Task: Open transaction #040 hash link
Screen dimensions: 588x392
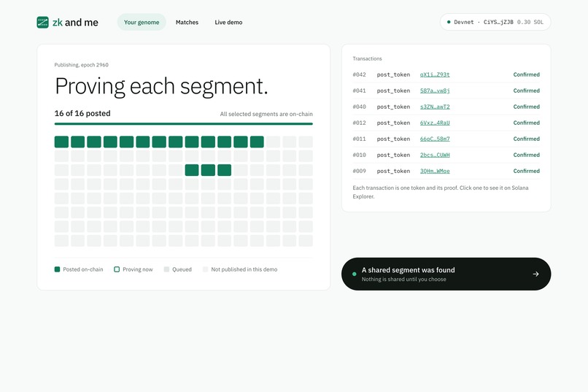Action: pos(435,107)
